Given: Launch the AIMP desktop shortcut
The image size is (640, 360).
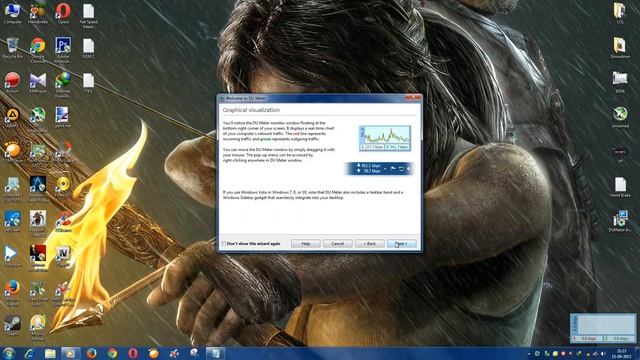Looking at the screenshot, I should pyautogui.click(x=12, y=118).
